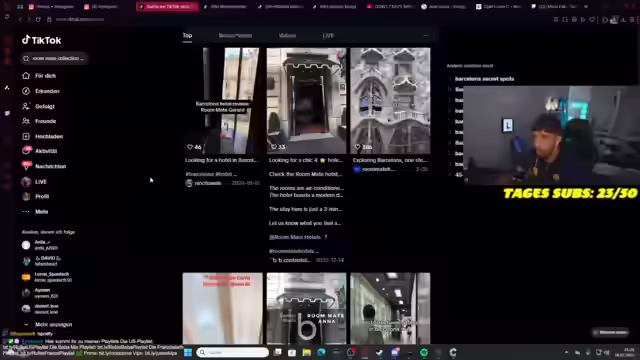Open Aktivität notifications entry

(x=40, y=151)
